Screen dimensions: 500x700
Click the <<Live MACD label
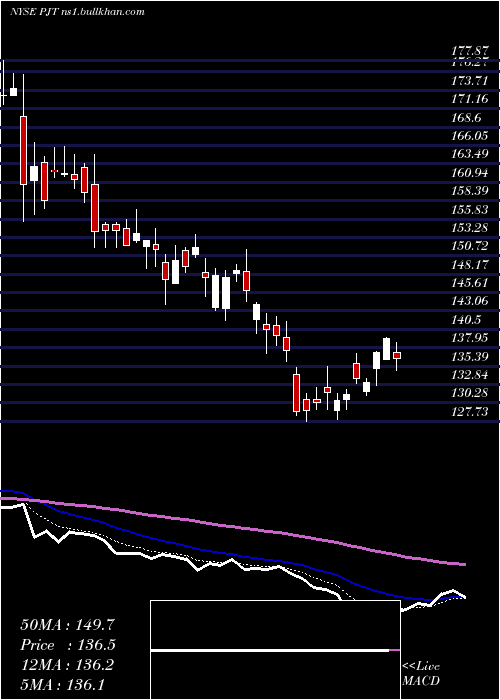pos(421,673)
